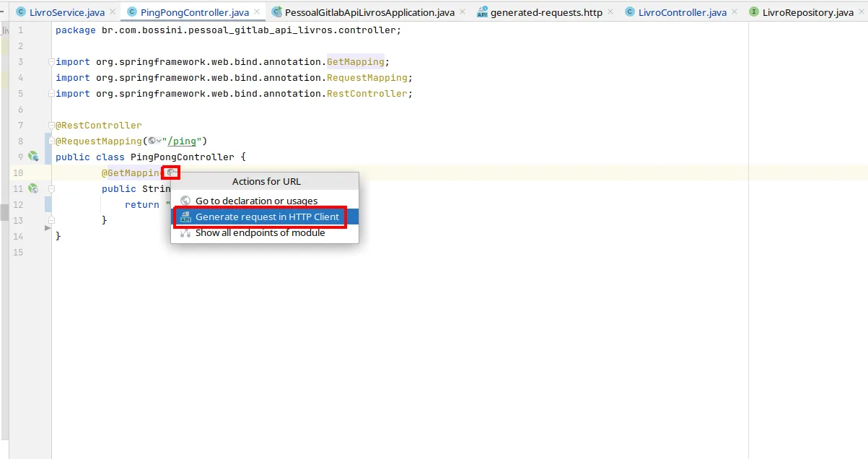The height and width of the screenshot is (459, 868).
Task: Close the PessoalGitlabApiLivrosApplication.java tab
Action: click(462, 12)
